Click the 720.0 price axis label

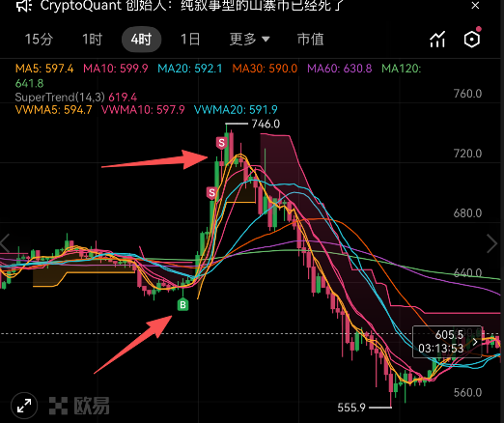click(467, 154)
